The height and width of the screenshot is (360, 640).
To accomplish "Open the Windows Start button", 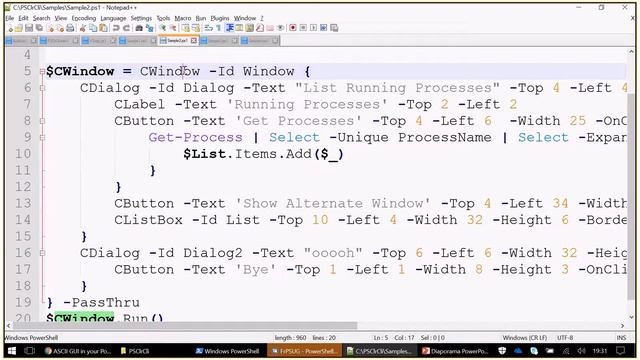I will tap(12, 351).
